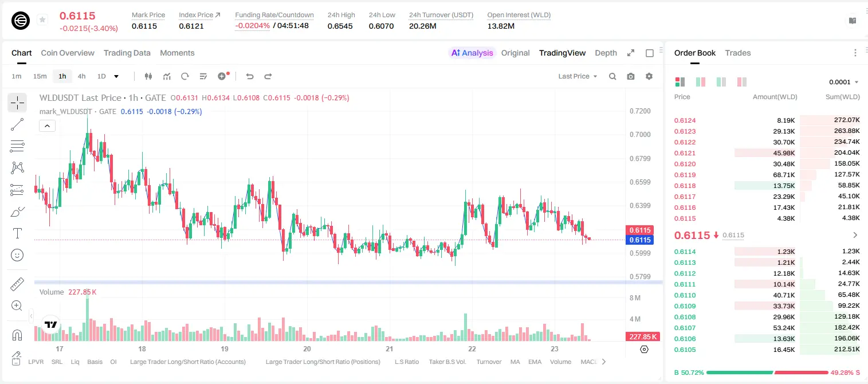Open chart settings gear icon

tap(649, 76)
